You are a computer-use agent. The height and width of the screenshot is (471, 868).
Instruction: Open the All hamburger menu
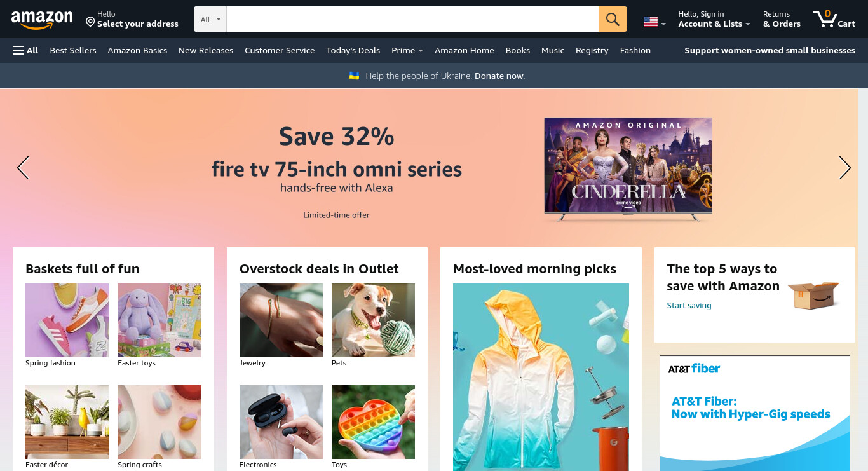tap(25, 50)
